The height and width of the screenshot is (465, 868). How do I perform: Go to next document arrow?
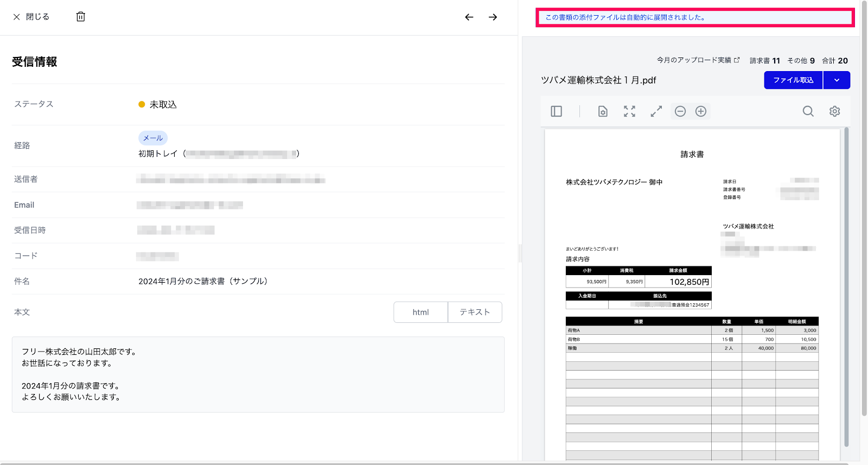click(x=493, y=17)
